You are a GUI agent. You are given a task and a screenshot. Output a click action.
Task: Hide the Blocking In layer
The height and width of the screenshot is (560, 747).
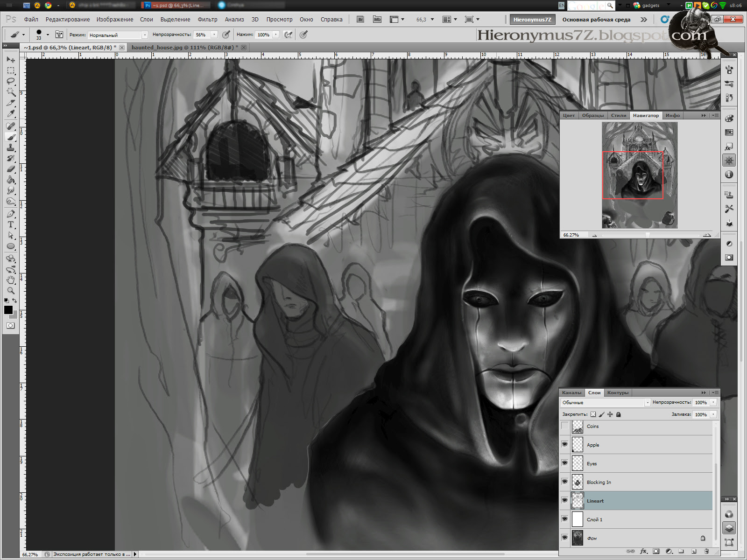(x=565, y=482)
